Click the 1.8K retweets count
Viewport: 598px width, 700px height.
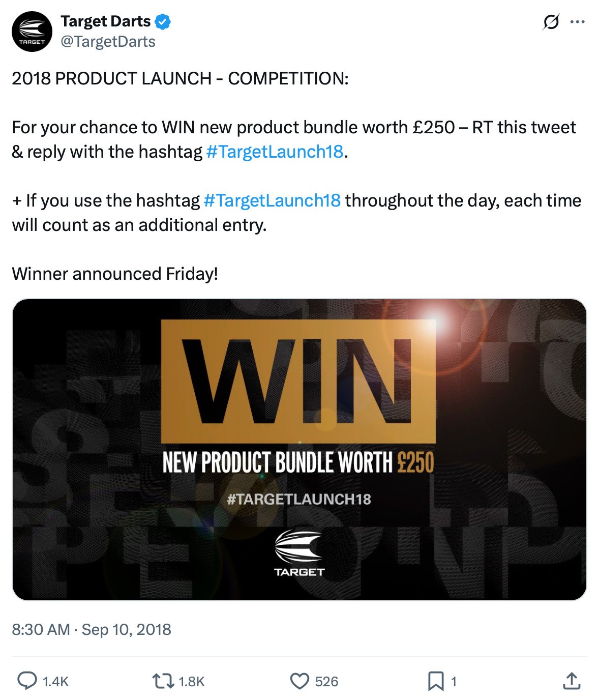point(191,682)
